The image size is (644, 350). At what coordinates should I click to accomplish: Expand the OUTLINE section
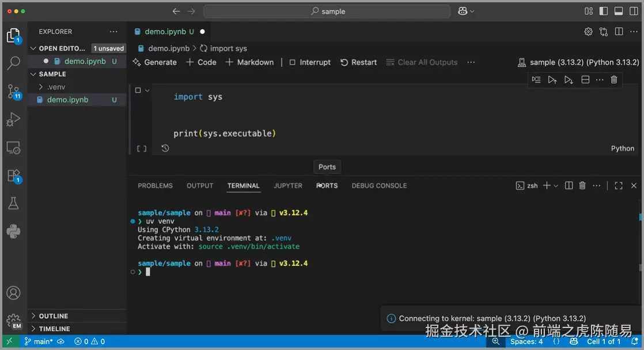point(53,316)
